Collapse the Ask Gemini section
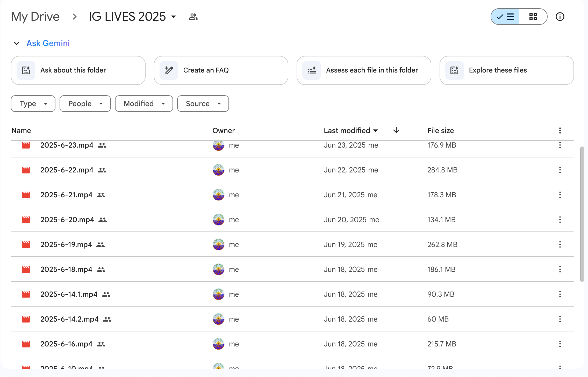The image size is (588, 377). [x=17, y=43]
